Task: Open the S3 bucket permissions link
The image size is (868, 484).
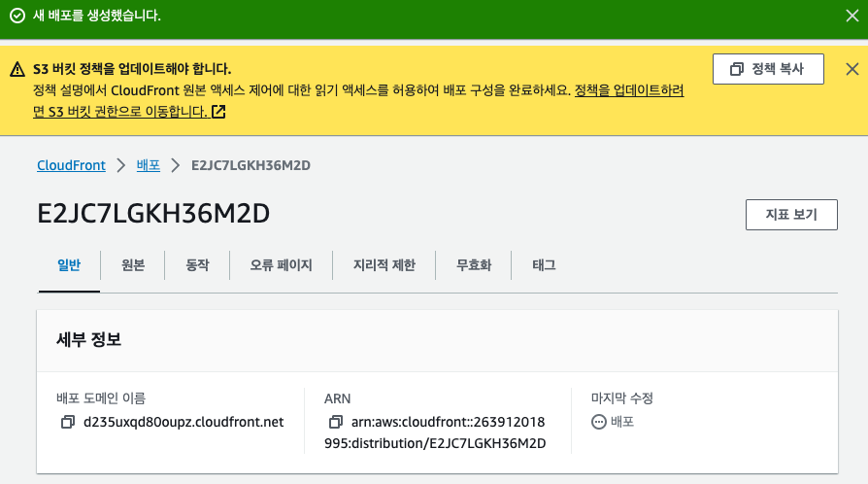Action: pos(358,101)
